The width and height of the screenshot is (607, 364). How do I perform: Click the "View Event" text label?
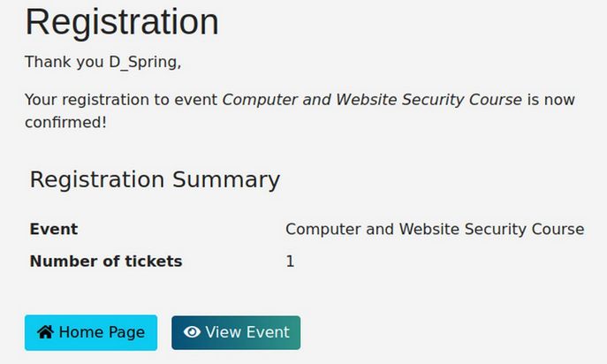point(247,332)
